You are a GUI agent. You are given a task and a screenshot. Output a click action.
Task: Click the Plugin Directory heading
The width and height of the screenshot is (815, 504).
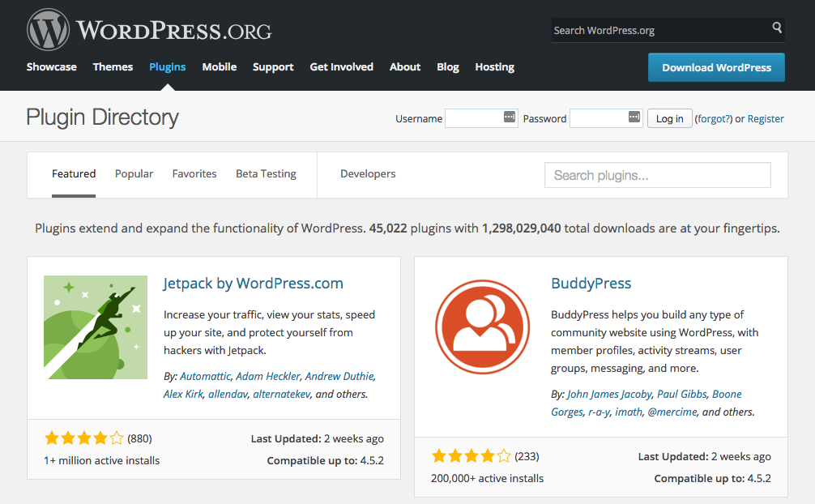click(x=102, y=117)
